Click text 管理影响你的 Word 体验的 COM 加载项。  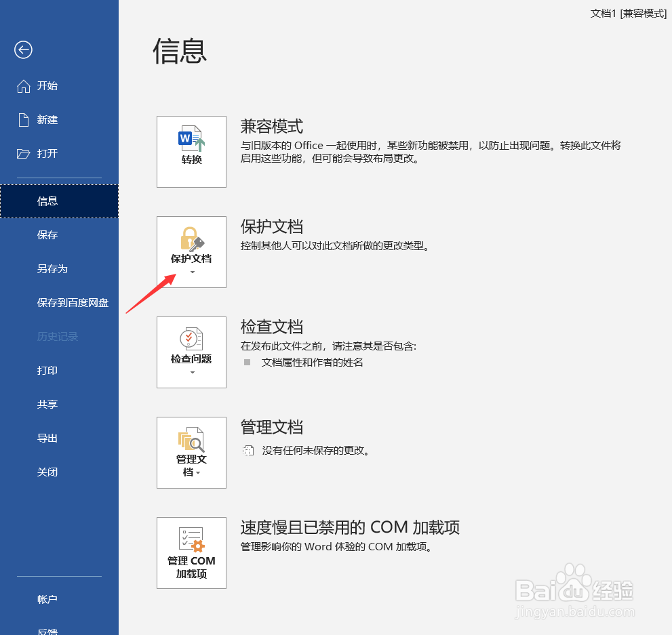coord(336,547)
